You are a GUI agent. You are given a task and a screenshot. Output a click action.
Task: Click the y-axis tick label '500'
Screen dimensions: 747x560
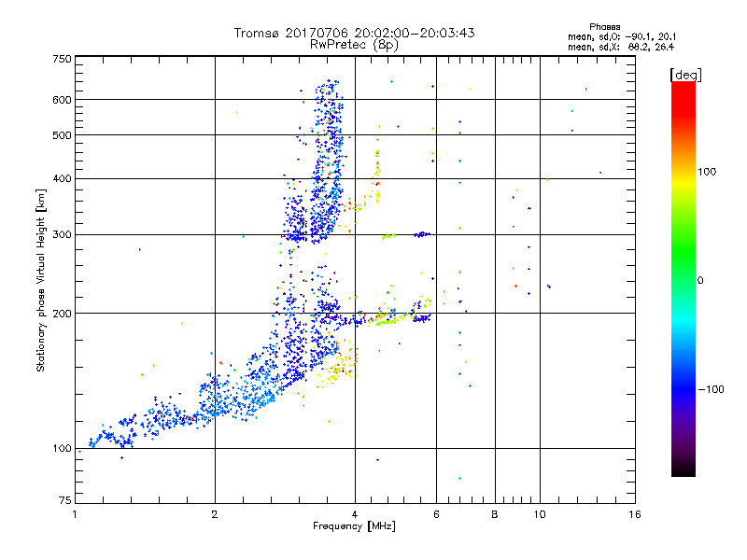(62, 135)
